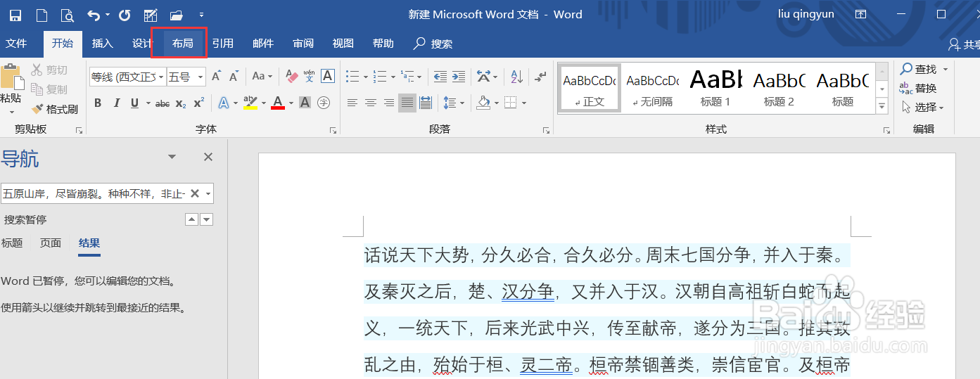Screen dimensions: 980x379
Task: Click the 选择 button
Action: click(x=922, y=107)
